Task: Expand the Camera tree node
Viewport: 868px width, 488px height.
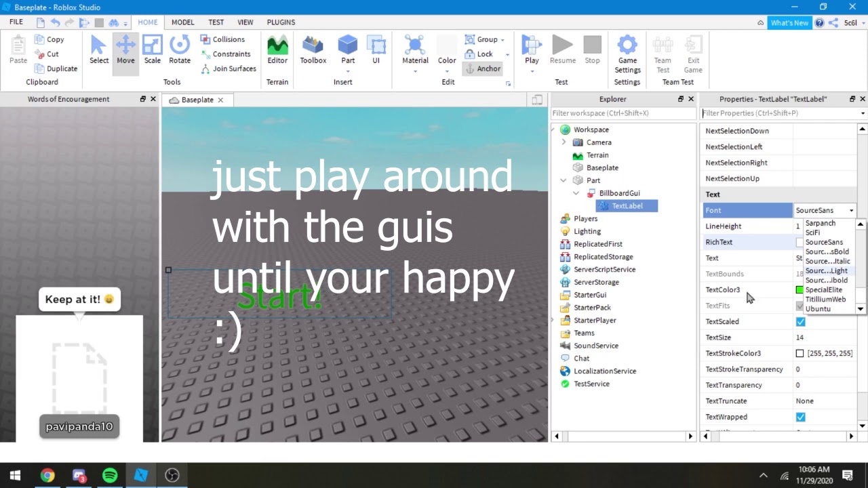Action: (x=564, y=142)
